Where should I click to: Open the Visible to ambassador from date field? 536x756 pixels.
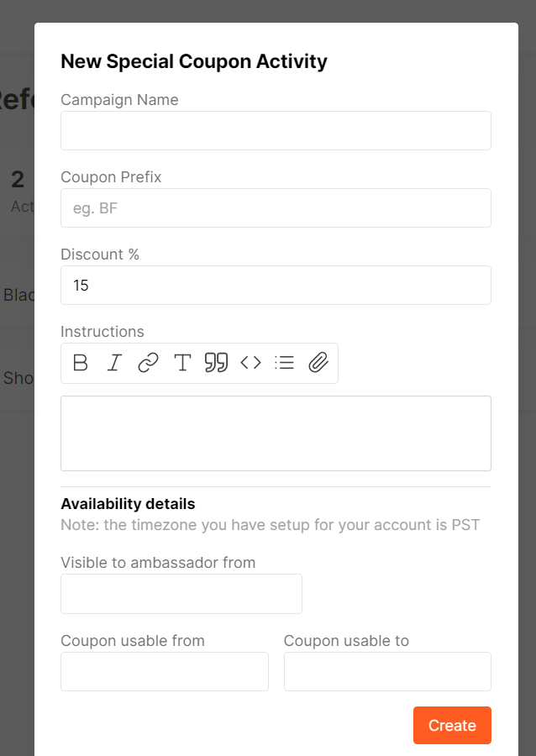tap(181, 594)
